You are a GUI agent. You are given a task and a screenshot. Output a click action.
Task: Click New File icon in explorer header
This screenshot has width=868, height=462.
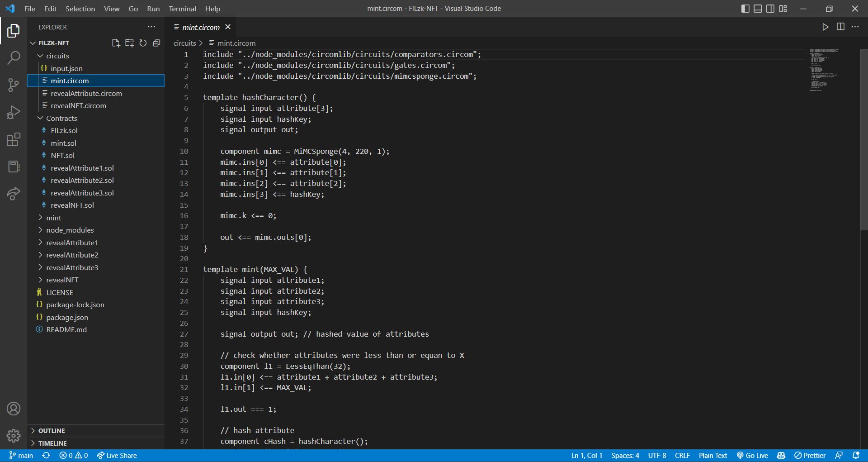pos(116,43)
